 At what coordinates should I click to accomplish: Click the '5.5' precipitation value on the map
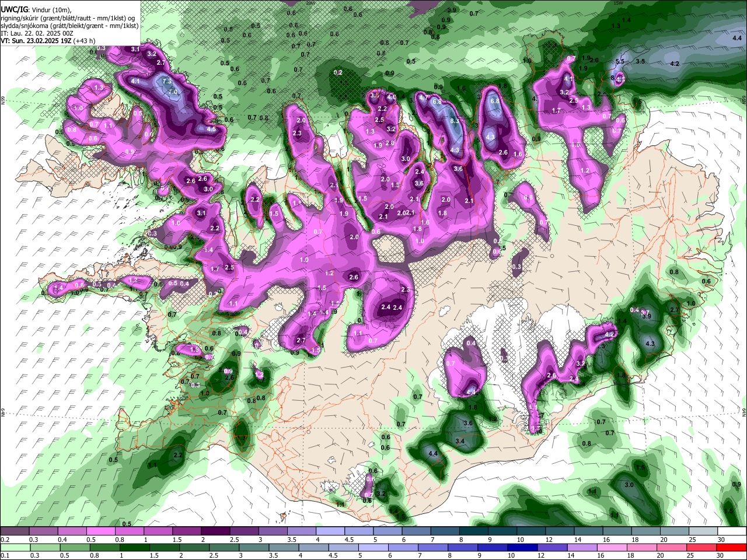coord(620,61)
